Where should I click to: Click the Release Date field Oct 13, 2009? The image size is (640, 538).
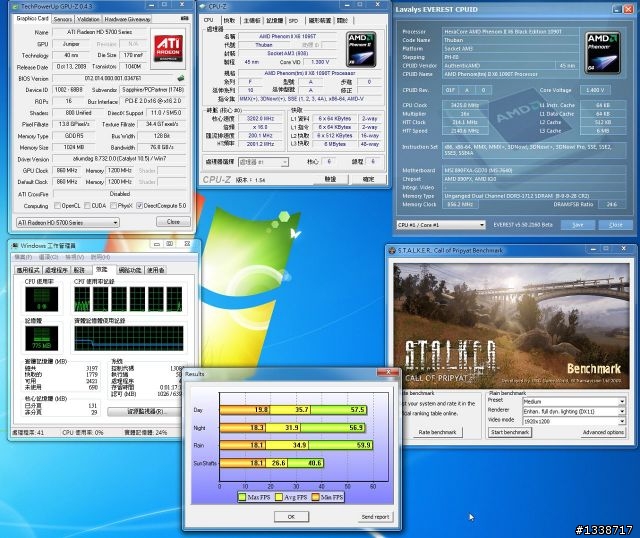[x=71, y=67]
